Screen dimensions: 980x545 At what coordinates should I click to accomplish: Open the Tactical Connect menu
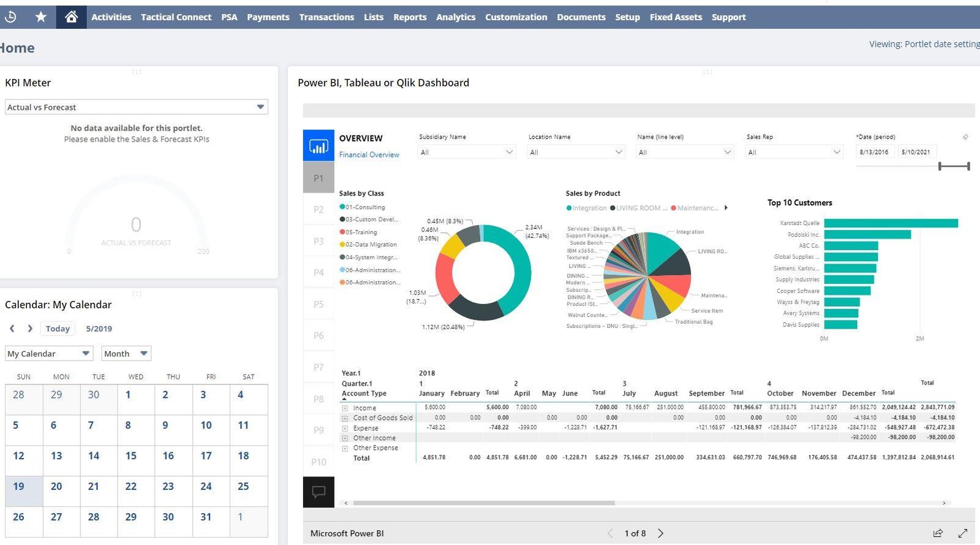[176, 17]
